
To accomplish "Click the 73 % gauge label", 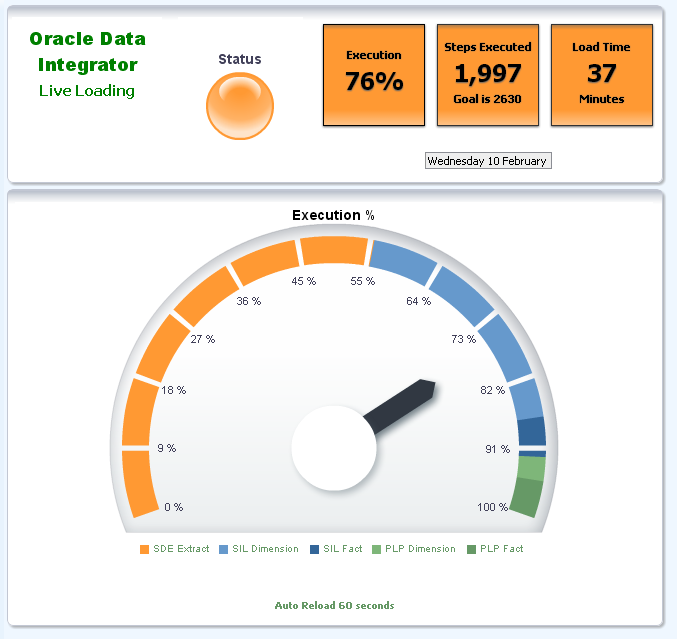I will pyautogui.click(x=464, y=339).
